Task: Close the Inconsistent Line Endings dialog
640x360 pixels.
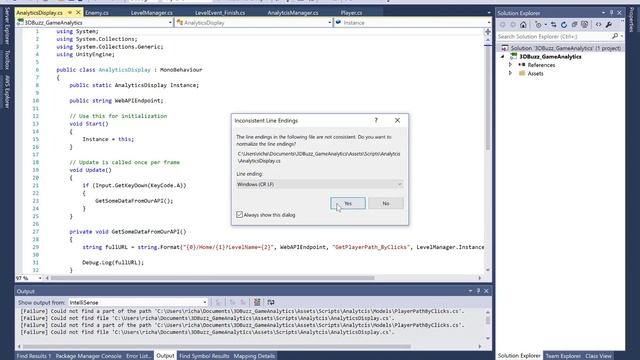Action: click(x=398, y=120)
